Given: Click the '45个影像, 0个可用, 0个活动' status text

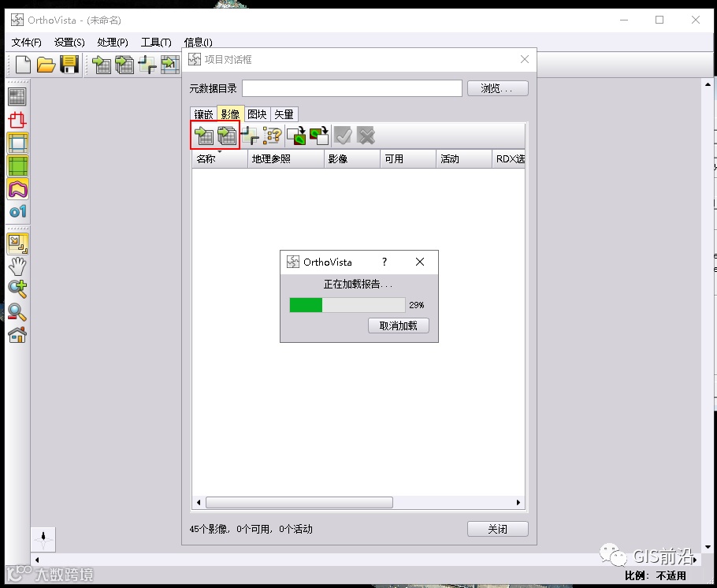Looking at the screenshot, I should [251, 529].
